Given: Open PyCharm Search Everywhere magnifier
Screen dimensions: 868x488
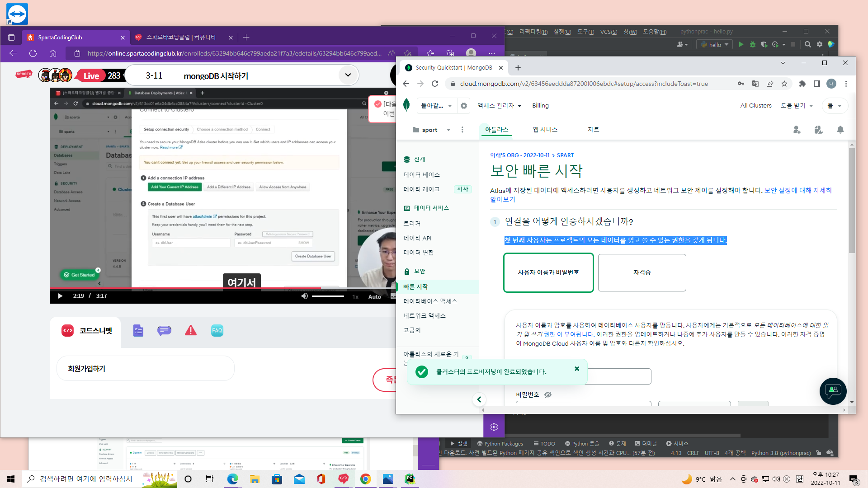Looking at the screenshot, I should [x=808, y=44].
